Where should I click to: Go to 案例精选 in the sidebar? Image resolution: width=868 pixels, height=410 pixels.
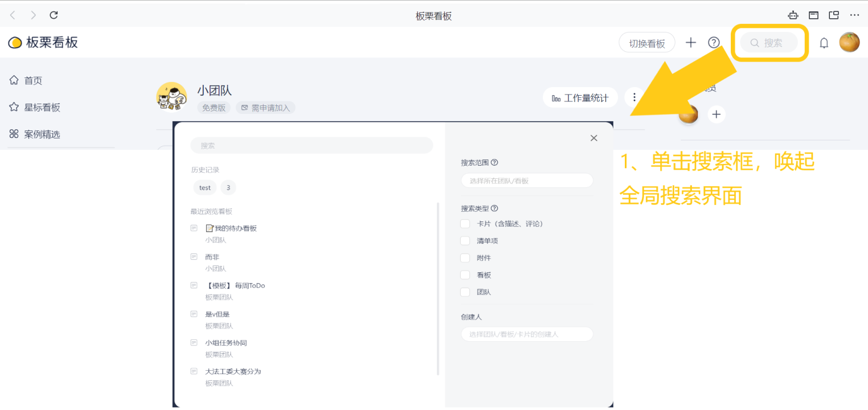pos(42,134)
